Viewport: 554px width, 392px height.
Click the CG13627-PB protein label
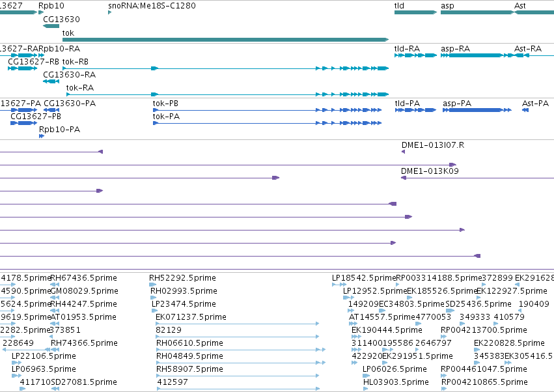36,117
